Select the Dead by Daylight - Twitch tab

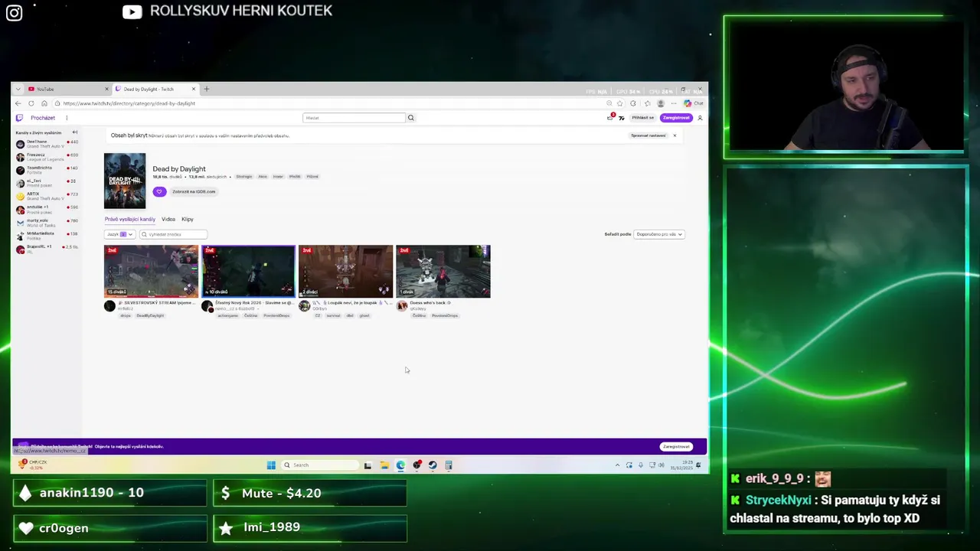(156, 89)
